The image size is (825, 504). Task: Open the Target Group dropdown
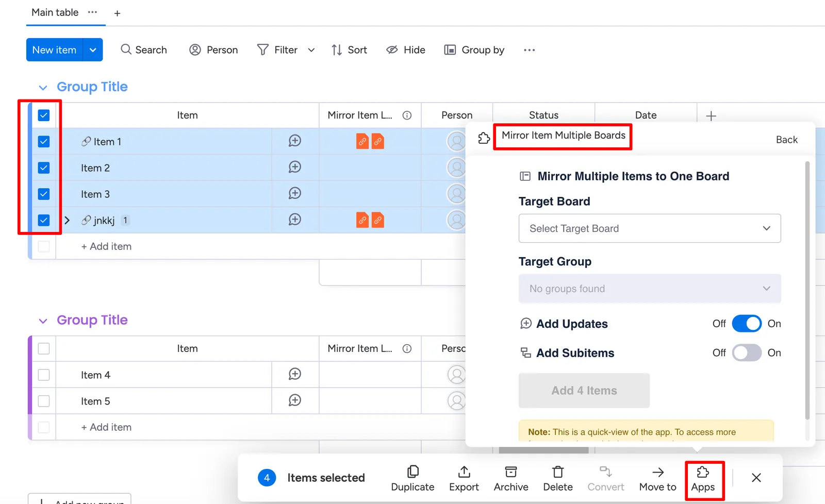point(650,289)
